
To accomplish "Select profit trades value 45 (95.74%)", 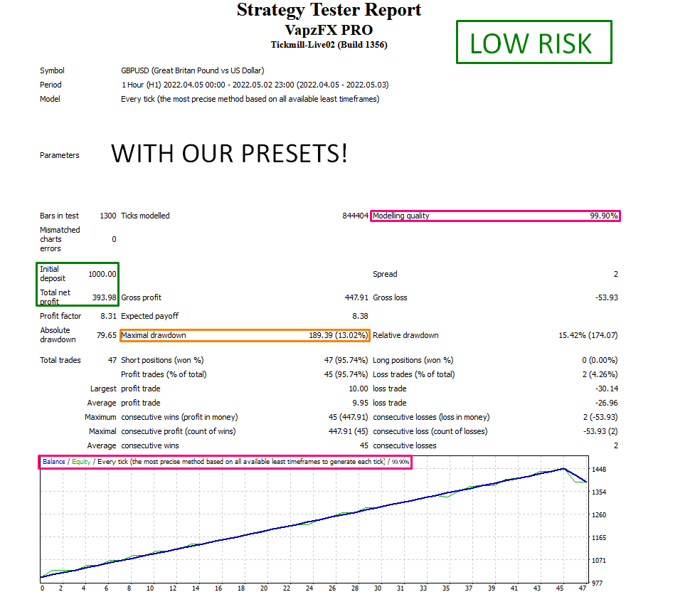I will (x=346, y=374).
